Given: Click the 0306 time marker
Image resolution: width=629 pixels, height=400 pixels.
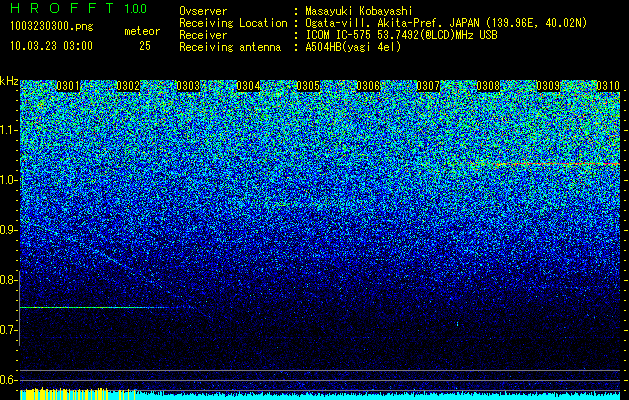Looking at the screenshot, I should tap(368, 86).
